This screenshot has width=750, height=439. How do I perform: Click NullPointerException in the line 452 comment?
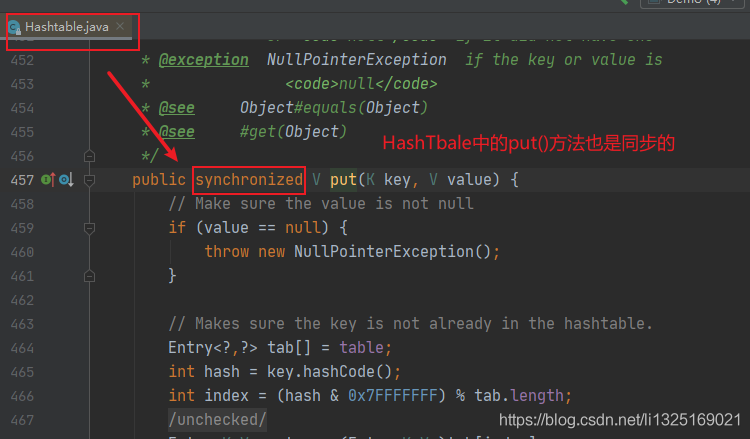pos(357,60)
